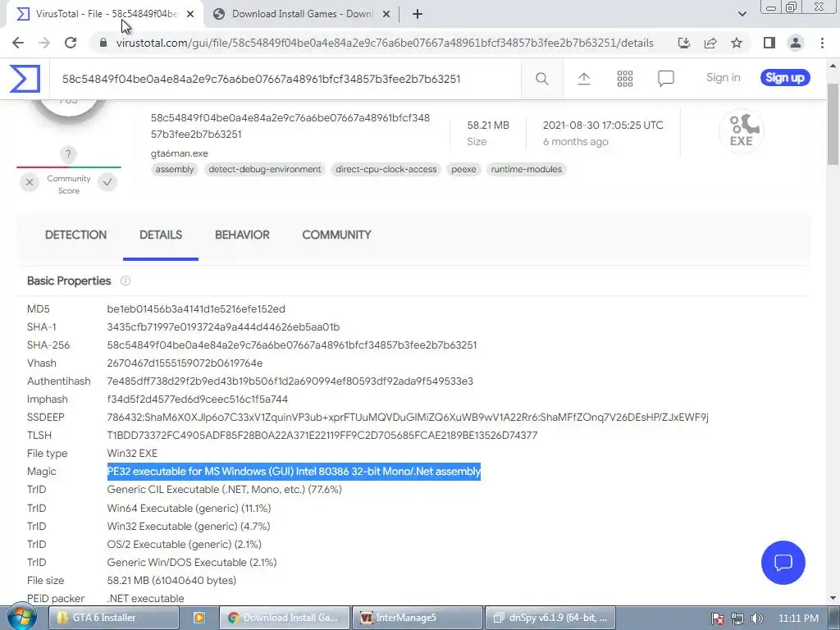This screenshot has height=630, width=840.
Task: Click the taskbar clock 11:11 PM
Action: coord(798,619)
